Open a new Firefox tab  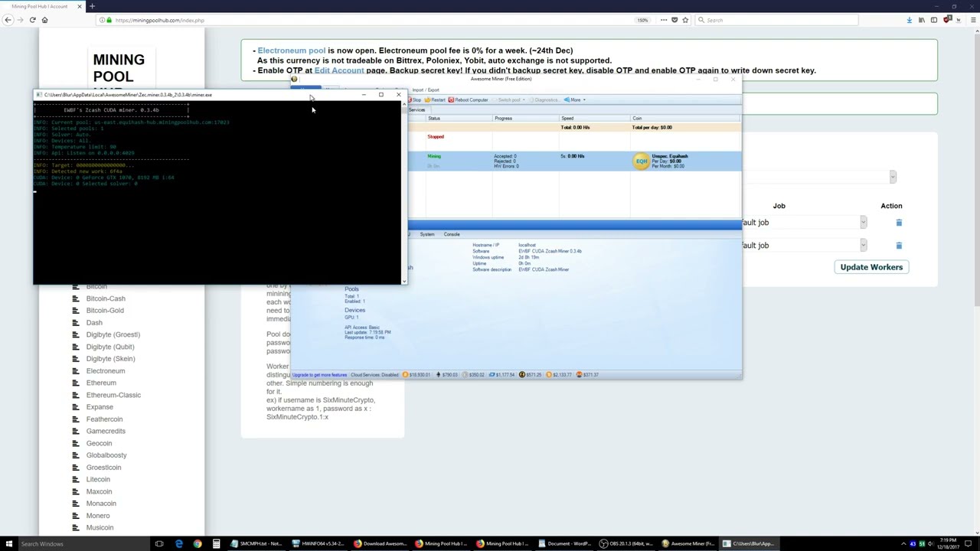(x=92, y=6)
